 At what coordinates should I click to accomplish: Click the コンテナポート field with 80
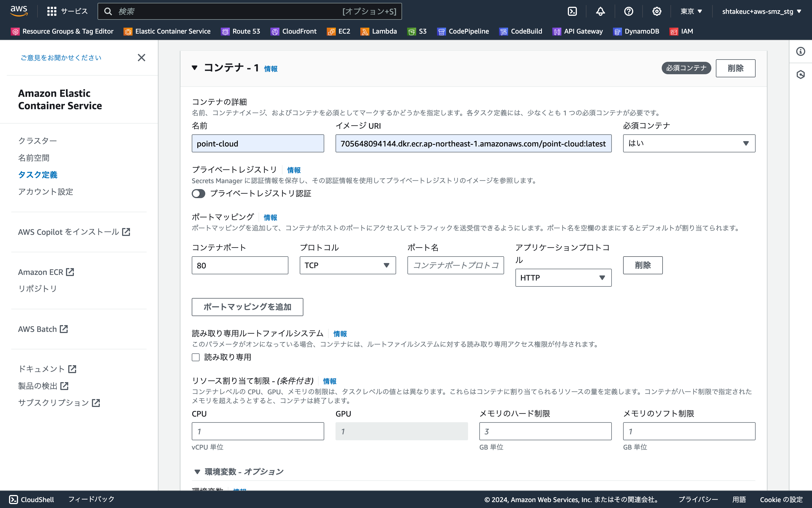click(x=240, y=265)
